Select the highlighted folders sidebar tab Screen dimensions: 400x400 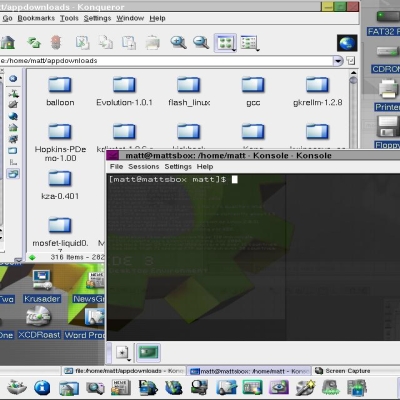[x=13, y=174]
